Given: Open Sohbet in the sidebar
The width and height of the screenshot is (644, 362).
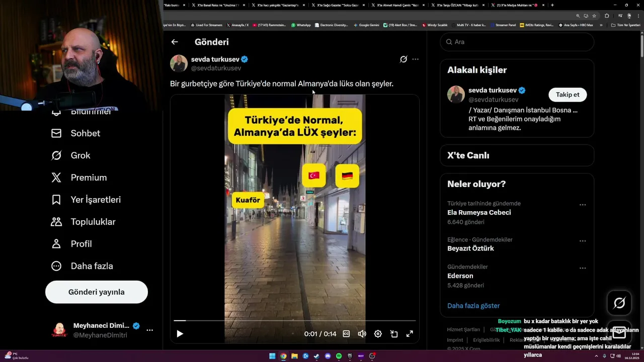Looking at the screenshot, I should click(76, 133).
